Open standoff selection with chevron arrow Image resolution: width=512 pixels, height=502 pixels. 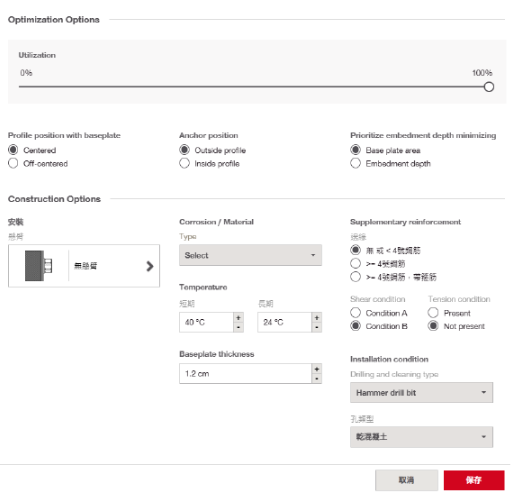pos(150,266)
